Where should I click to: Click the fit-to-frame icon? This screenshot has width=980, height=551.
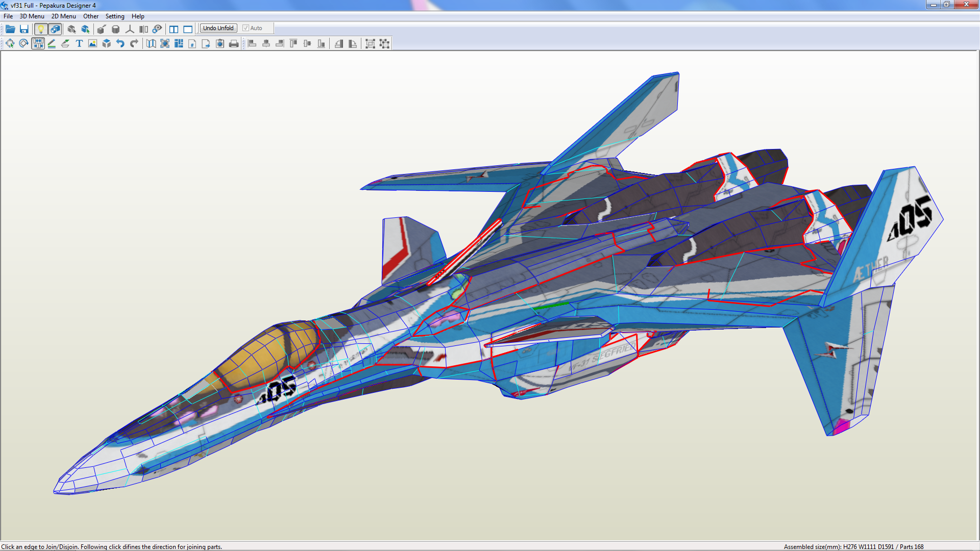(165, 43)
